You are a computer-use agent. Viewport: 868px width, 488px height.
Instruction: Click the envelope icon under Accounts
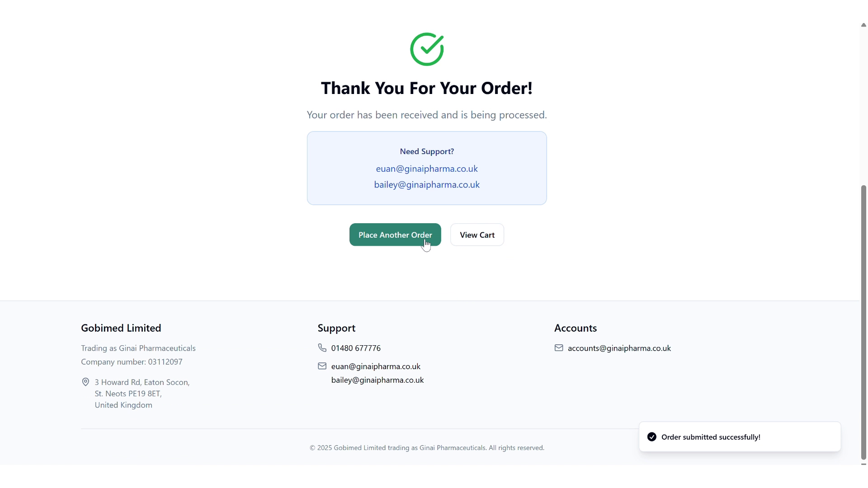559,348
